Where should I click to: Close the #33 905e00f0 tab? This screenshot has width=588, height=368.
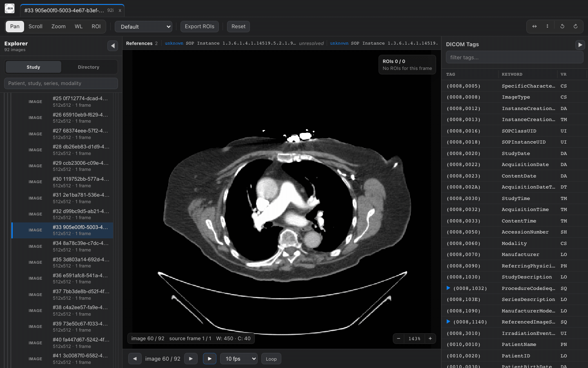(120, 11)
